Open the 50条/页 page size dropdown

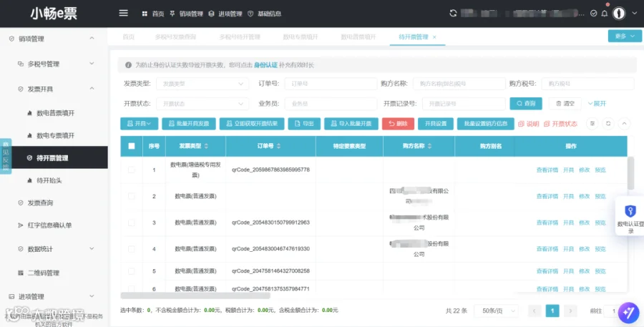click(496, 311)
